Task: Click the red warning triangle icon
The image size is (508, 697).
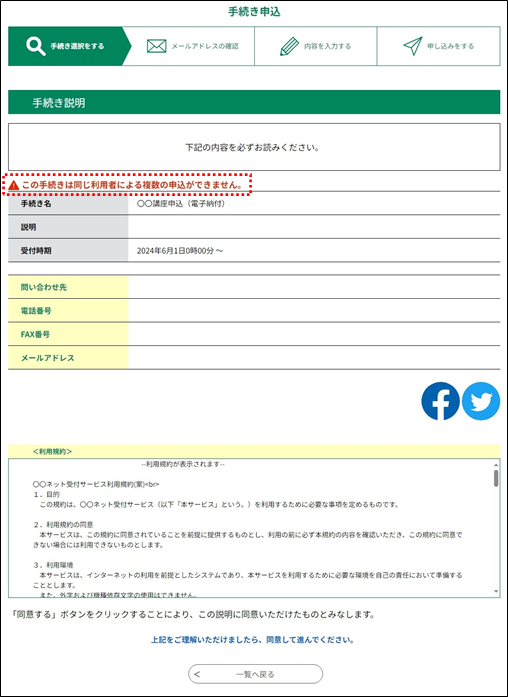Action: [14, 185]
